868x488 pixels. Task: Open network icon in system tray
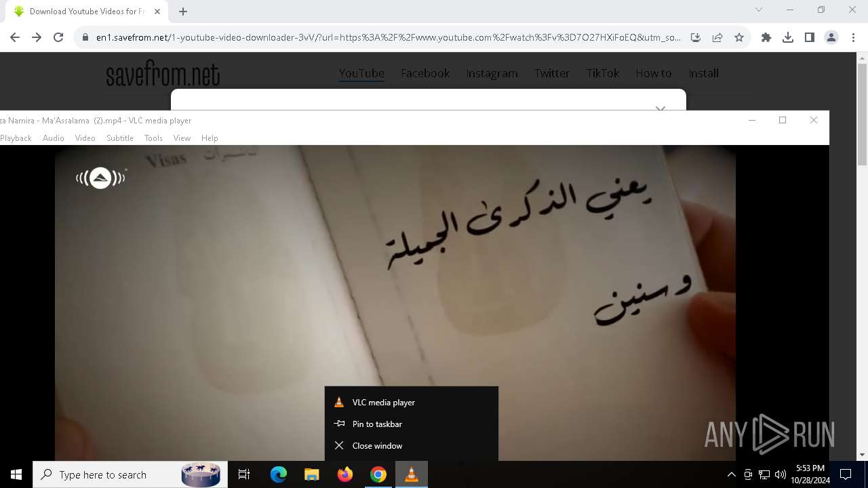[764, 474]
